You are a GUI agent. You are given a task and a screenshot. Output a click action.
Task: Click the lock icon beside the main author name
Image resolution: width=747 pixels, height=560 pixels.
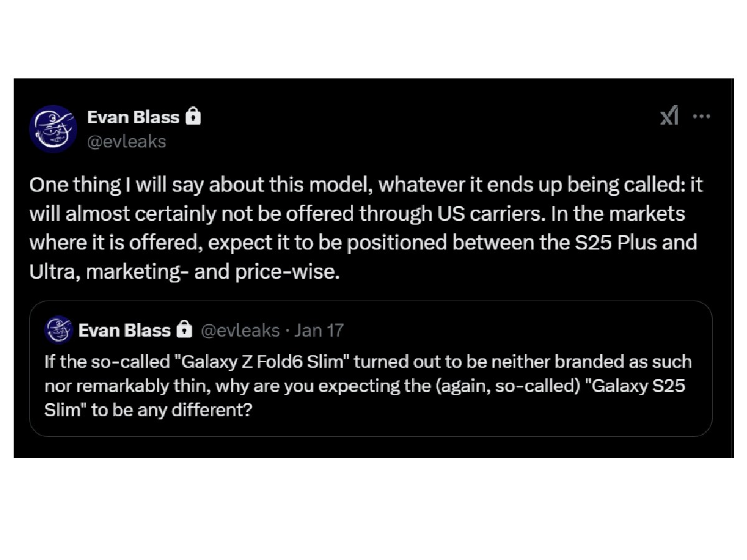[194, 116]
